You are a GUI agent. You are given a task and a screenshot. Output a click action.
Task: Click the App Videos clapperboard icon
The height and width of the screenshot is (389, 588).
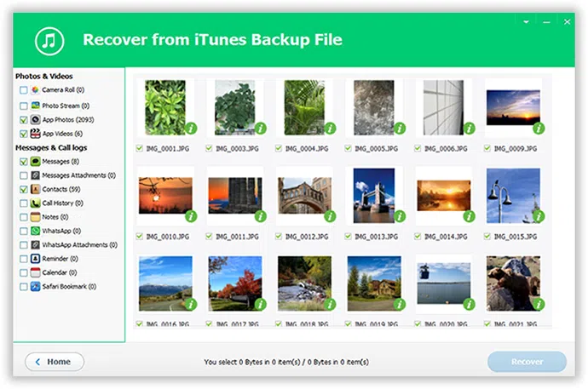[35, 134]
